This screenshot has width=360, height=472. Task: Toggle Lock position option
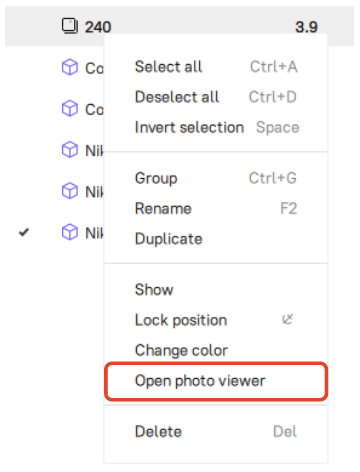tap(216, 320)
